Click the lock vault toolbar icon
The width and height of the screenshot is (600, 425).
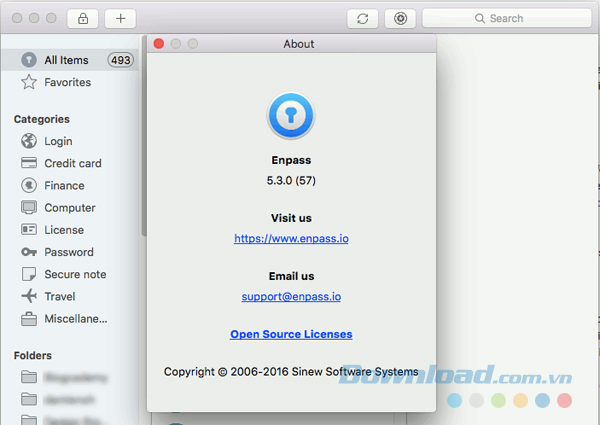pos(83,18)
